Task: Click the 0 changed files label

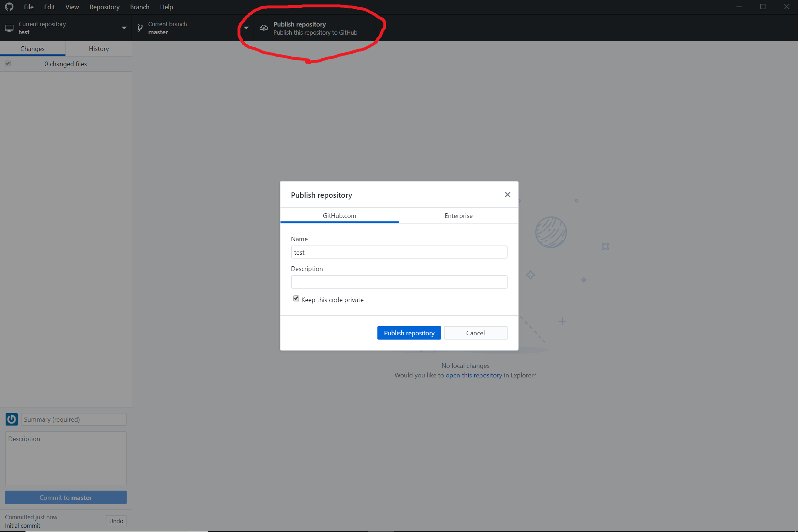Action: pos(66,64)
